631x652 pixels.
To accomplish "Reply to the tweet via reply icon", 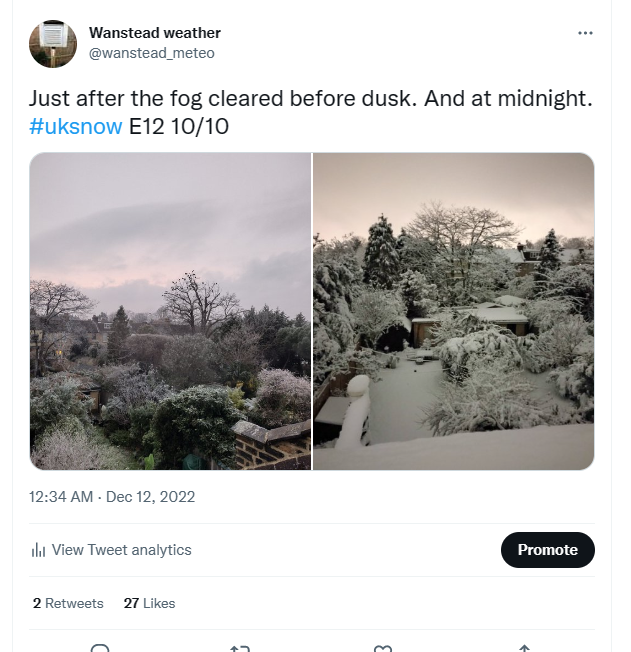I will (x=99, y=648).
